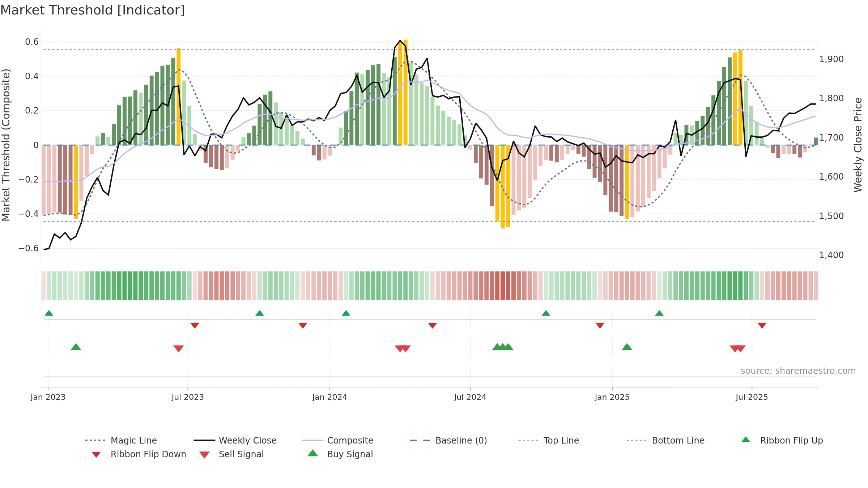Click the ribbon flip down marker before Jan 2024
868x488 pixels.
303,326
